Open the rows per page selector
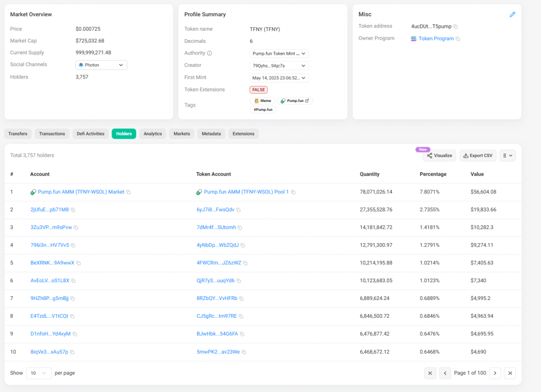The image size is (541, 392). (39, 373)
